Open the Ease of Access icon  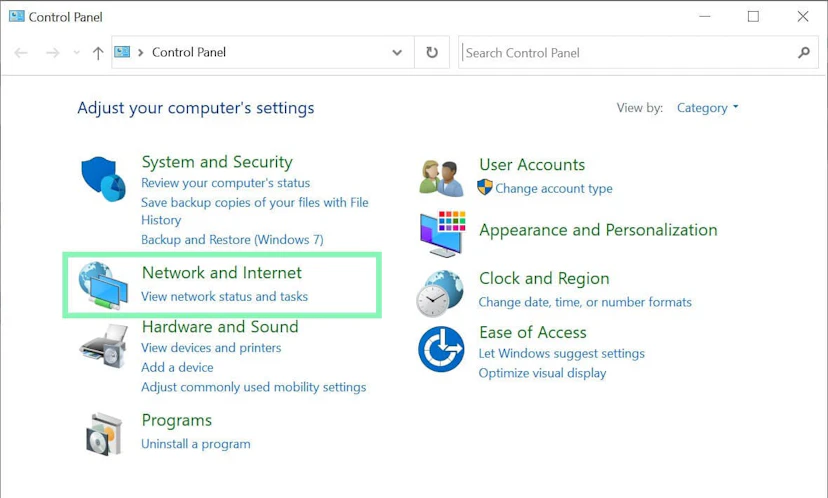pos(441,349)
